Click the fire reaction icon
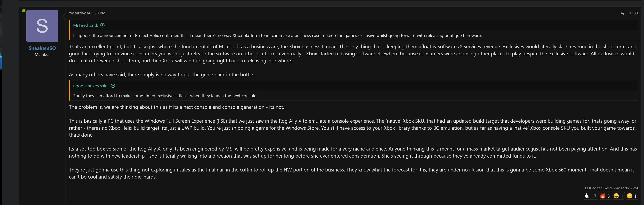Viewport: 644px width, 205px height. [x=603, y=196]
